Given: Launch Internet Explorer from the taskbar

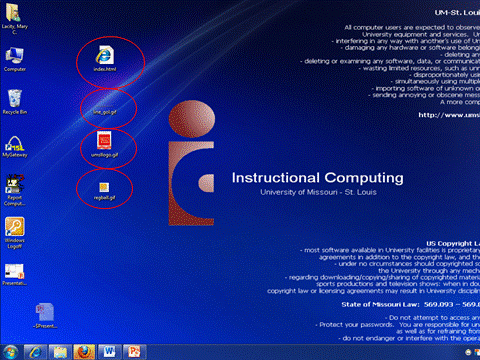Looking at the screenshot, I should coord(35,352).
